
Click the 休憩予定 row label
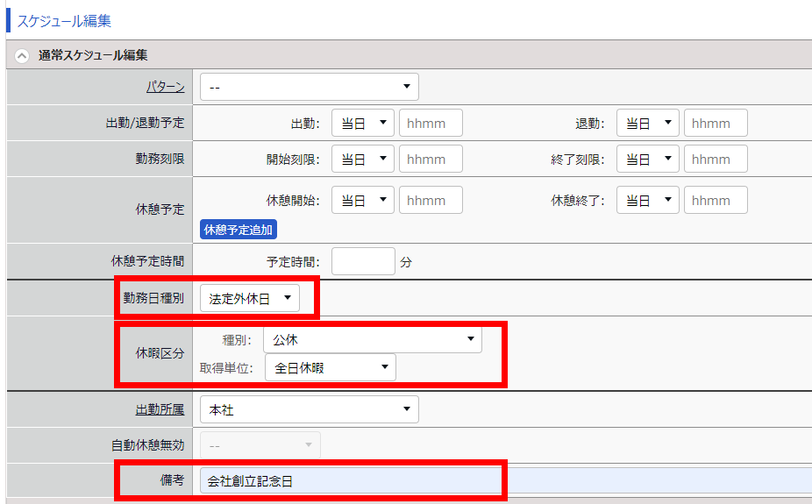[x=160, y=209]
